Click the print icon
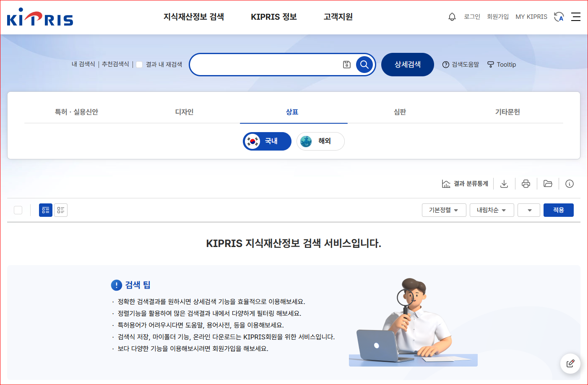Image resolution: width=588 pixels, height=385 pixels. pyautogui.click(x=526, y=184)
